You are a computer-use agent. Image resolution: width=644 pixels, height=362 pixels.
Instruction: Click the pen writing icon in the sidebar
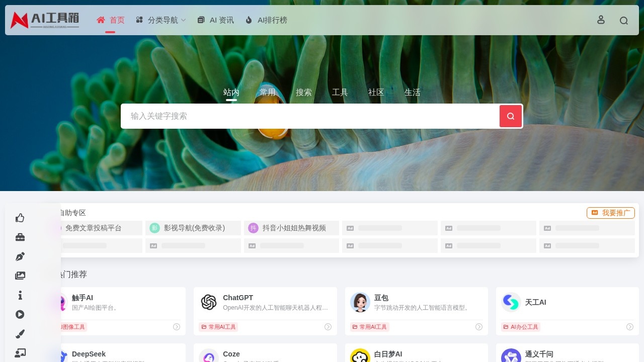(x=20, y=256)
